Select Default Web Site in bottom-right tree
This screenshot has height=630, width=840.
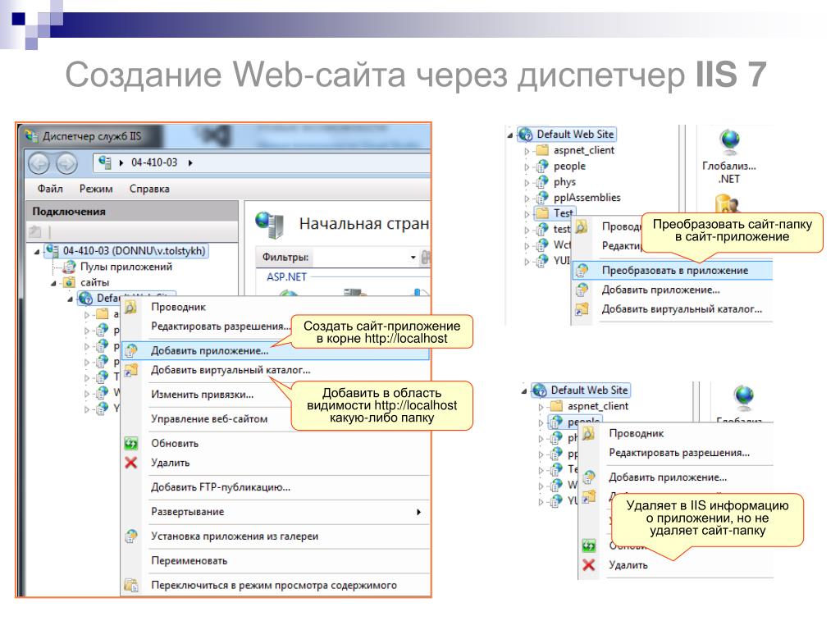pyautogui.click(x=589, y=390)
